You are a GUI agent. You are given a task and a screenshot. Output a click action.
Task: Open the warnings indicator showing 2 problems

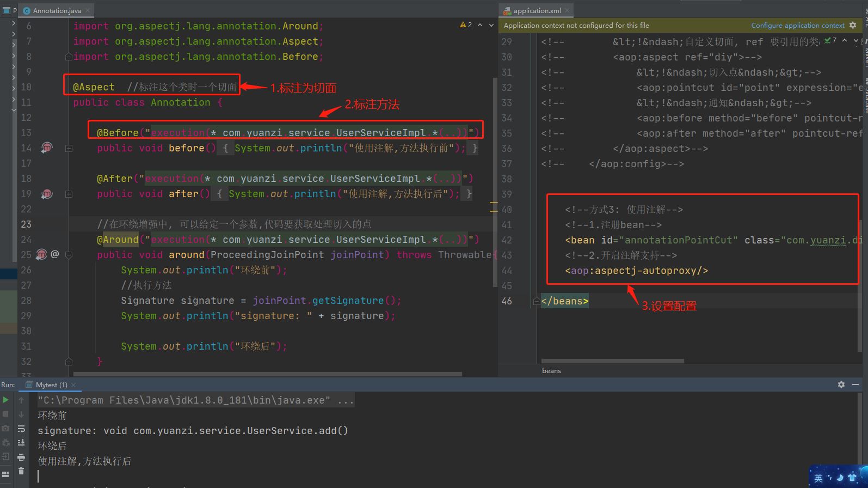466,25
